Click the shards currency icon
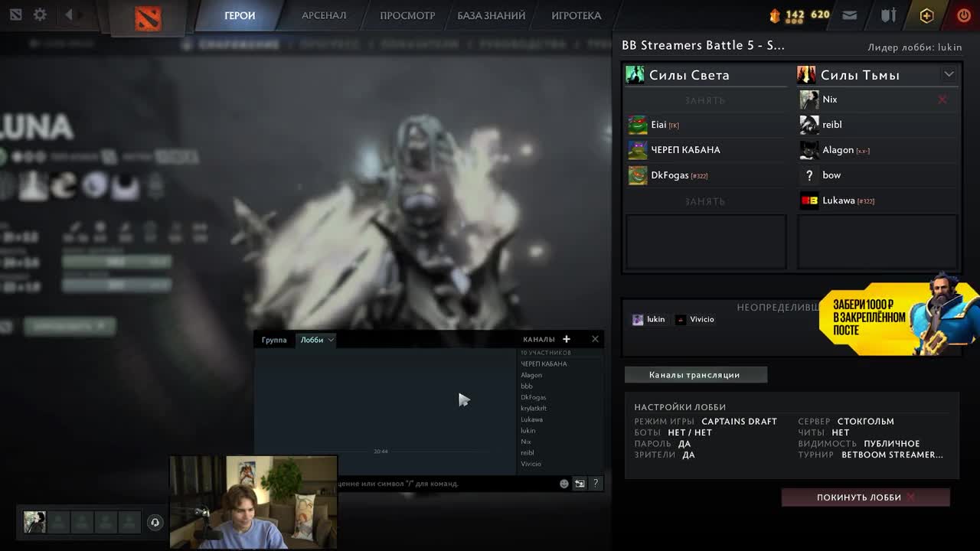This screenshot has width=980, height=551. 775,15
